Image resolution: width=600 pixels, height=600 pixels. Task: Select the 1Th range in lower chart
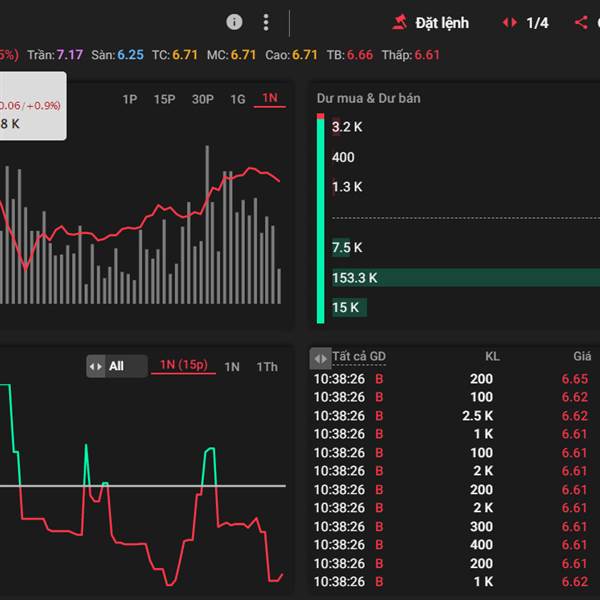click(x=267, y=367)
